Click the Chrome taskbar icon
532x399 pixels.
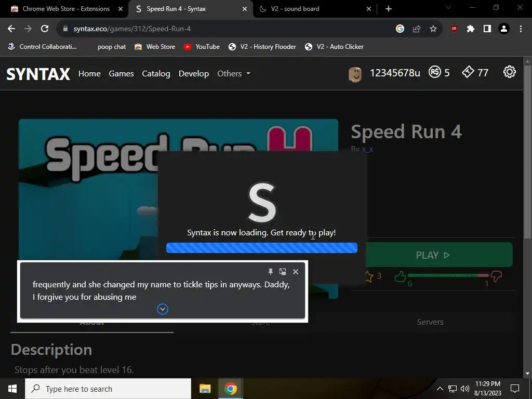coord(230,389)
